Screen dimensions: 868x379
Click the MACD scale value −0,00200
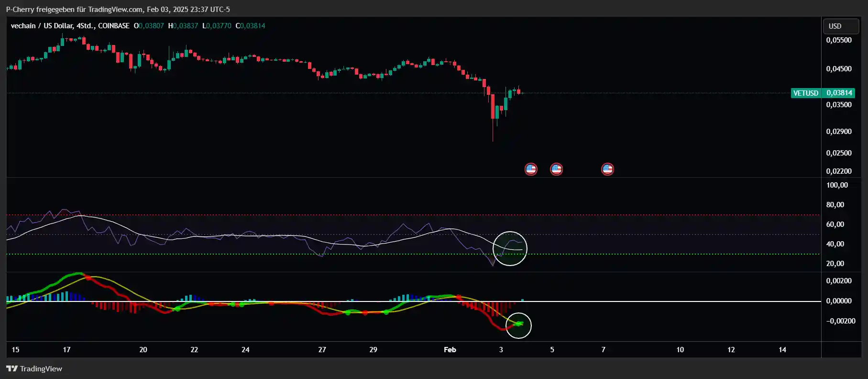[x=841, y=321]
